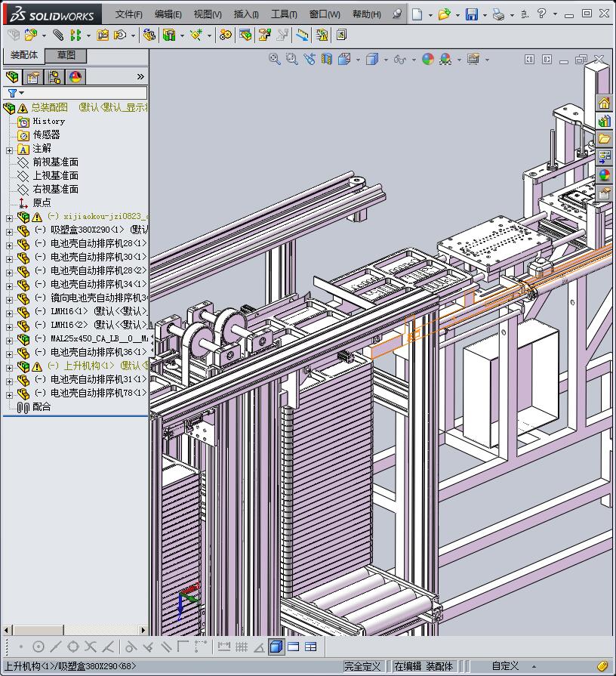Open the 工具(T) menu
Viewport: 616px width, 676px height.
[284, 14]
